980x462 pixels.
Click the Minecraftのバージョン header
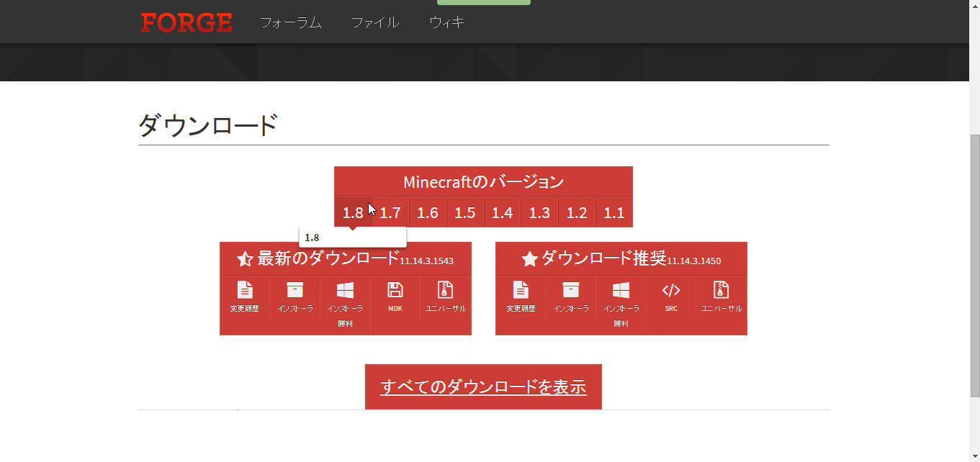483,182
